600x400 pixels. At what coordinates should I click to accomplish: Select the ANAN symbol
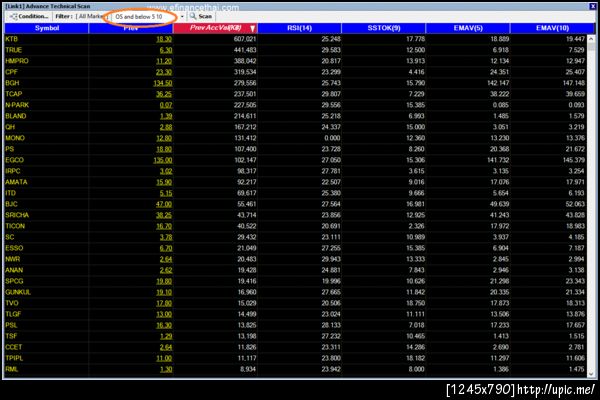click(x=14, y=270)
